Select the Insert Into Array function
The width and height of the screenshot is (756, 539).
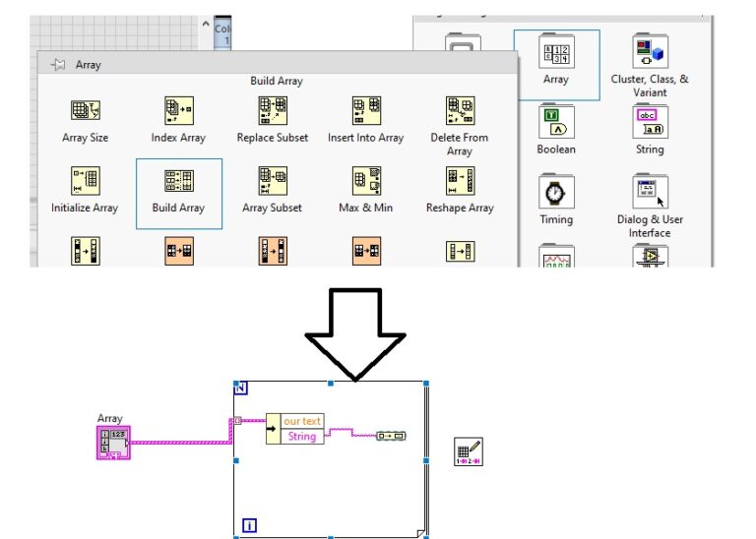[365, 111]
